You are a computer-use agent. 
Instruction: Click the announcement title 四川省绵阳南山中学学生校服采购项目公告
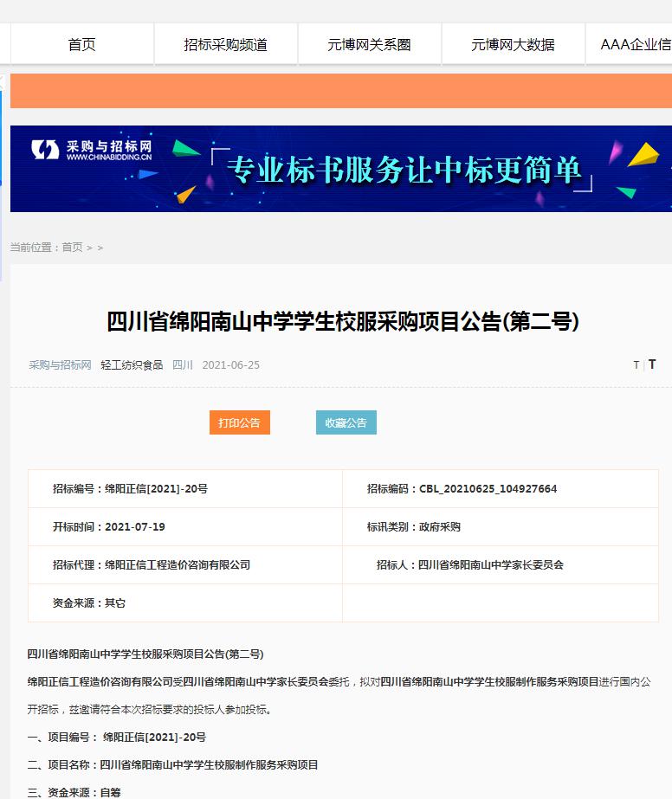342,322
